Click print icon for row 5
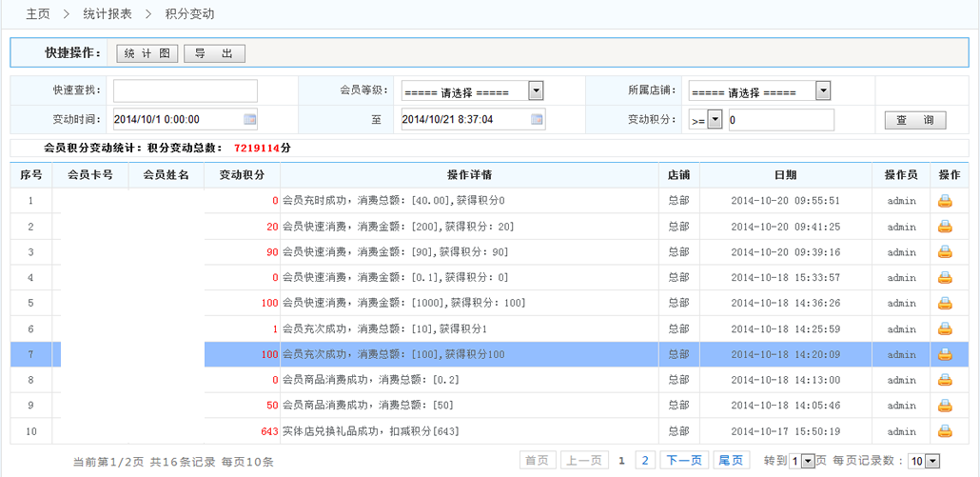The width and height of the screenshot is (980, 477). (x=944, y=304)
